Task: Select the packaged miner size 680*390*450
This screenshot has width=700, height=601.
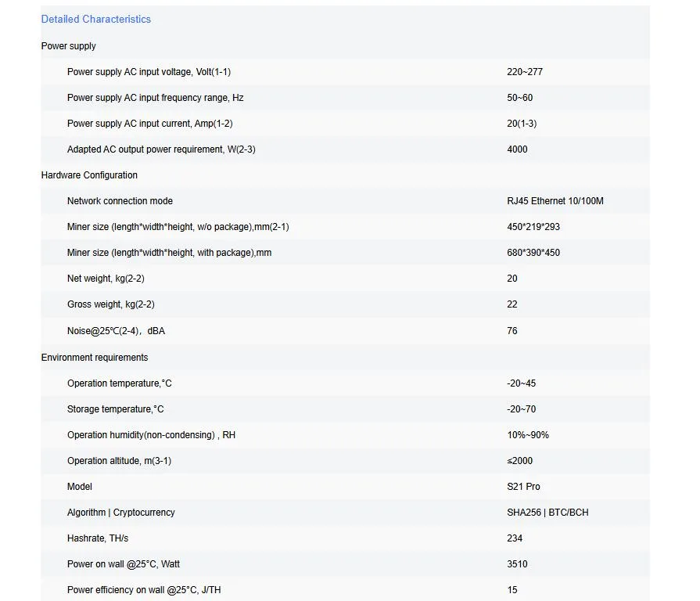Action: [533, 253]
